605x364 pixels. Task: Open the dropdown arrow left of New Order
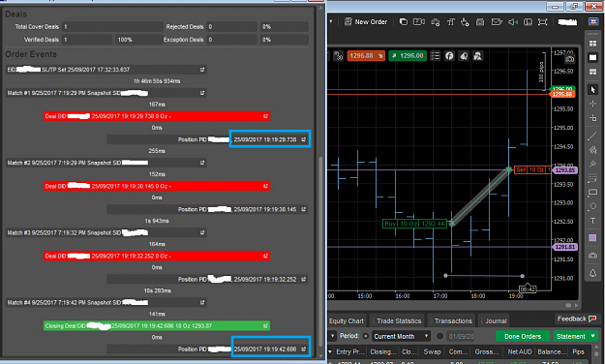(x=331, y=21)
